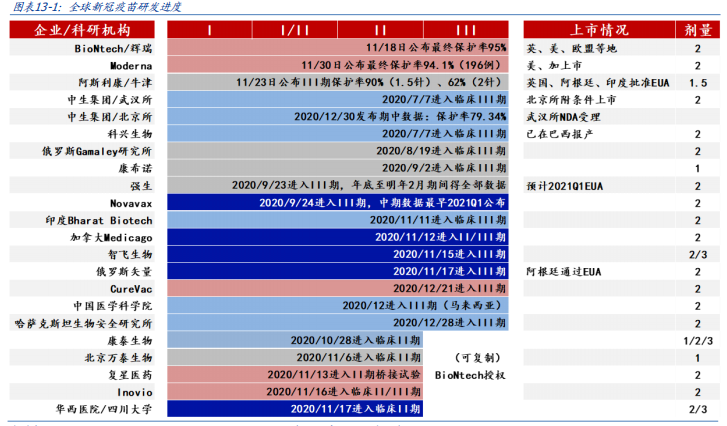Click the 2020/11/16进入临床II/III期 bar
The height and width of the screenshot is (426, 727).
click(x=295, y=392)
